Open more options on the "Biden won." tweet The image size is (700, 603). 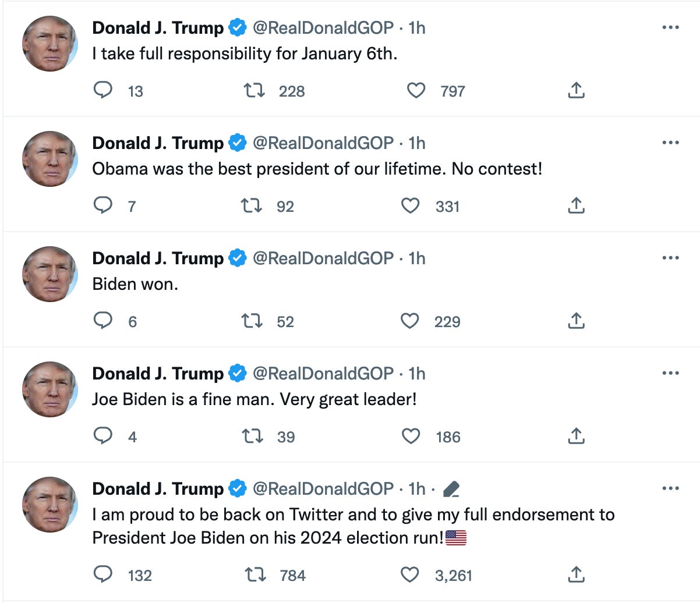(x=671, y=257)
